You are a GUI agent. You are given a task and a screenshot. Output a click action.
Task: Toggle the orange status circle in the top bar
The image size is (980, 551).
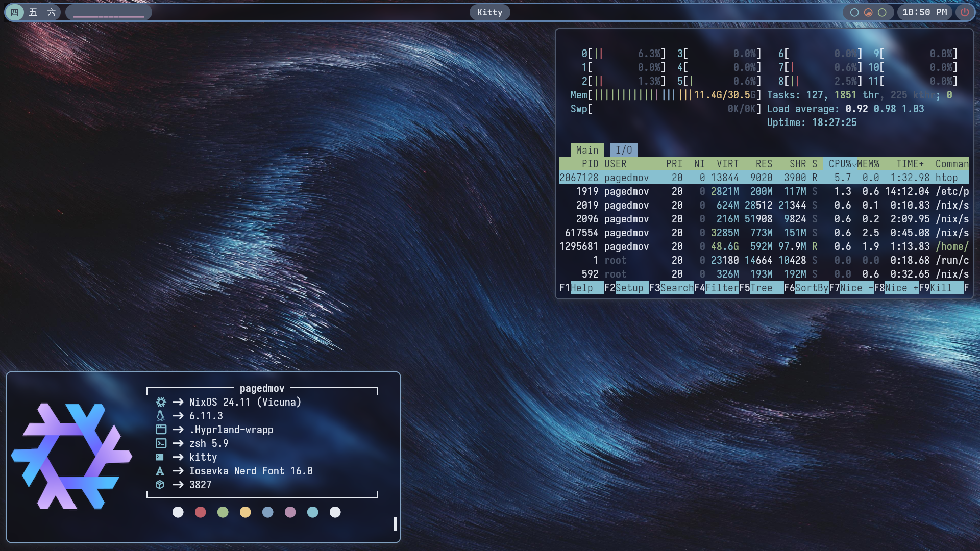(x=868, y=12)
